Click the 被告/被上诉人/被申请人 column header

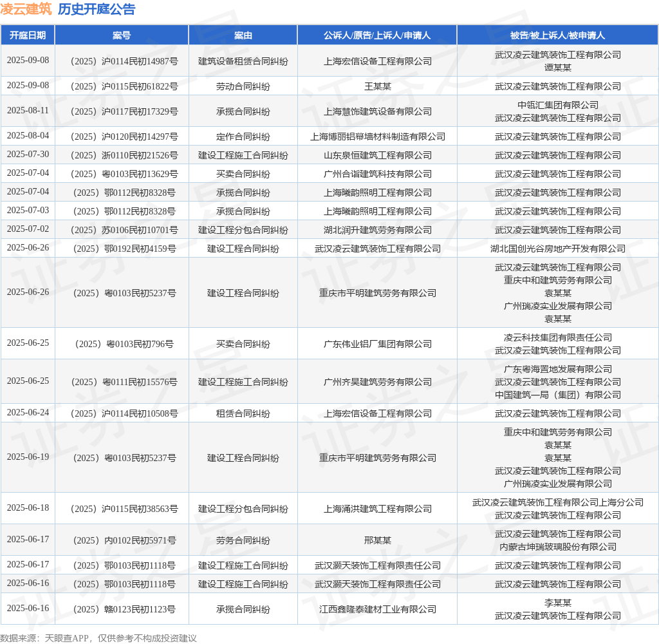click(557, 35)
